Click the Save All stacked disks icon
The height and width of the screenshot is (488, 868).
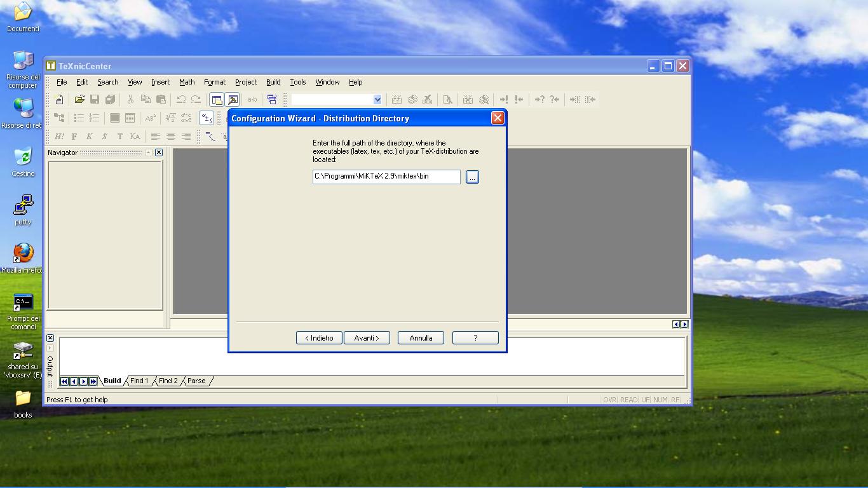[x=110, y=99]
